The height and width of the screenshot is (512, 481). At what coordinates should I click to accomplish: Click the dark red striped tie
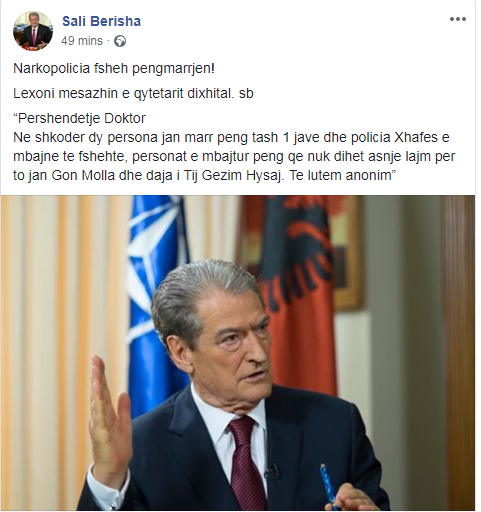(245, 463)
